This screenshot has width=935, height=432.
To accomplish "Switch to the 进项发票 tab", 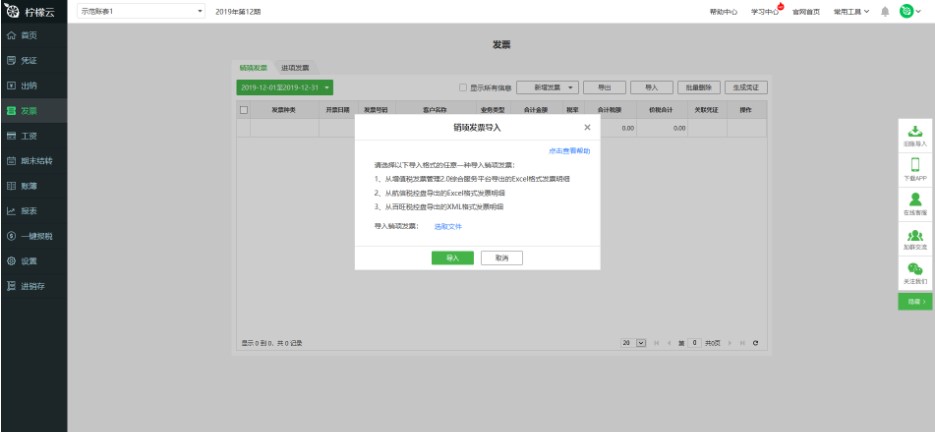I will coord(294,67).
